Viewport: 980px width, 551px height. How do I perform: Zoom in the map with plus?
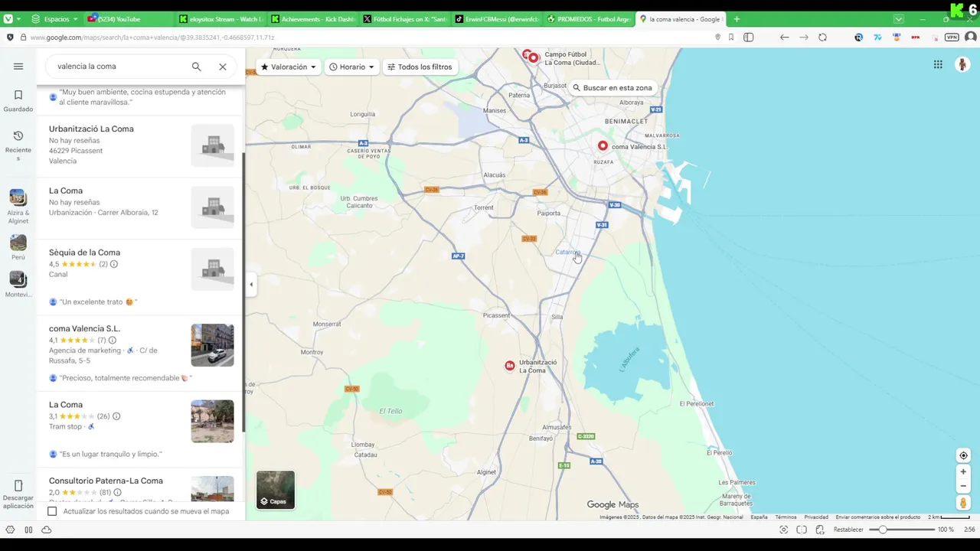point(963,472)
